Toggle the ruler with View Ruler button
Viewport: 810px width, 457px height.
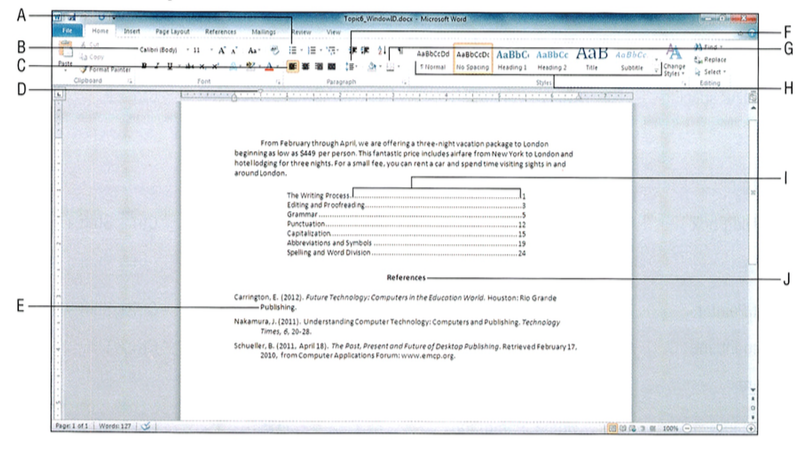753,97
